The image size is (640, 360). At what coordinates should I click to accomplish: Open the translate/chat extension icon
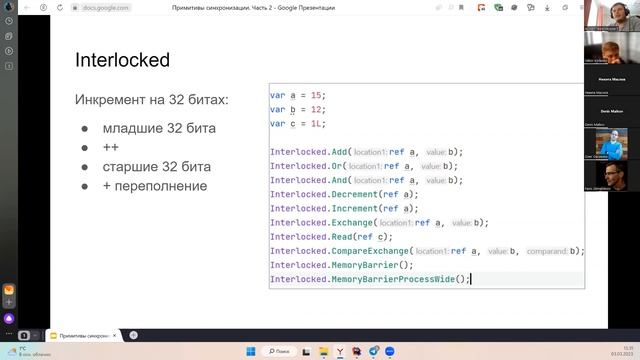click(x=530, y=7)
